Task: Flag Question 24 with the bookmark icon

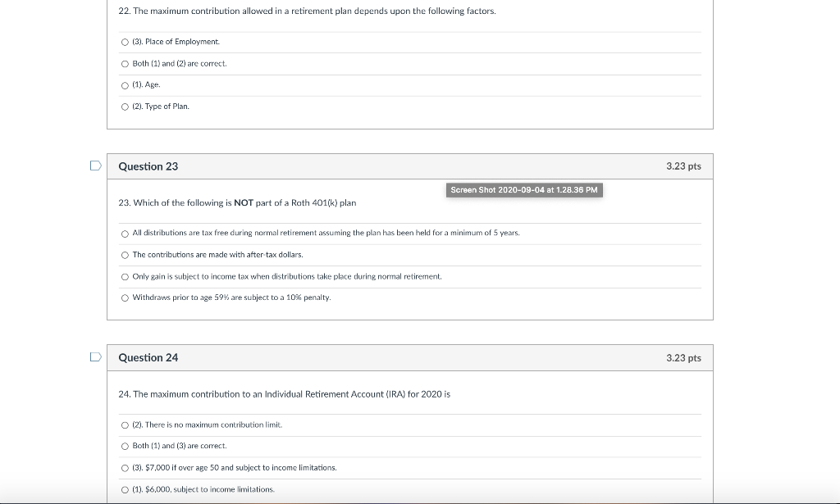Action: coord(95,356)
